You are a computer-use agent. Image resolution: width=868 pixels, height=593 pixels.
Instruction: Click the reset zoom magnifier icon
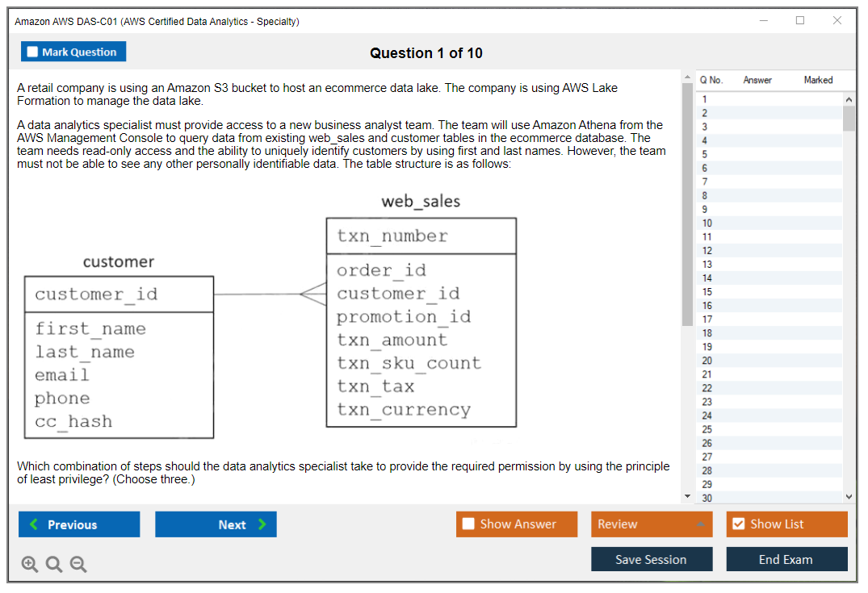click(x=54, y=565)
